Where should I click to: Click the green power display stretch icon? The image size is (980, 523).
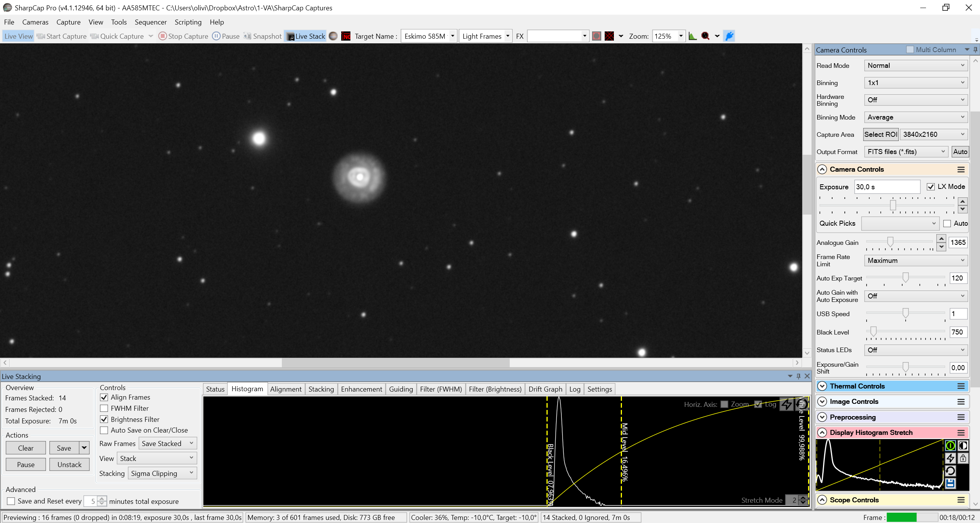[x=951, y=446]
